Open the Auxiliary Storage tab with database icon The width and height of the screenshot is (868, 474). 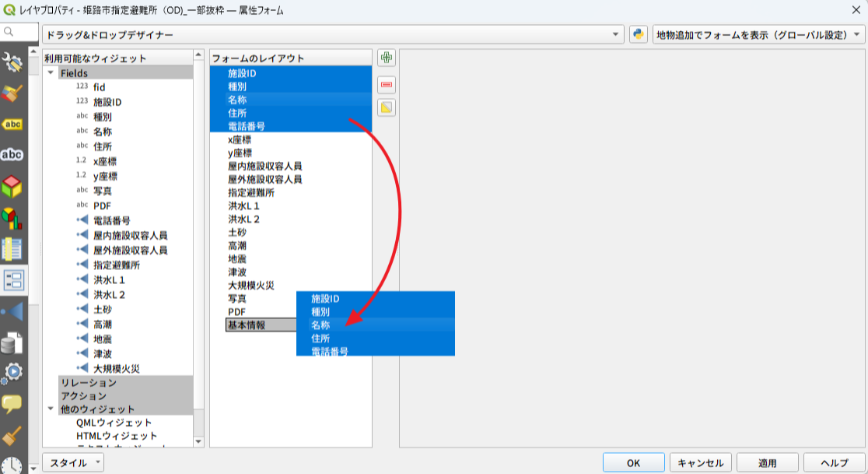pyautogui.click(x=13, y=342)
